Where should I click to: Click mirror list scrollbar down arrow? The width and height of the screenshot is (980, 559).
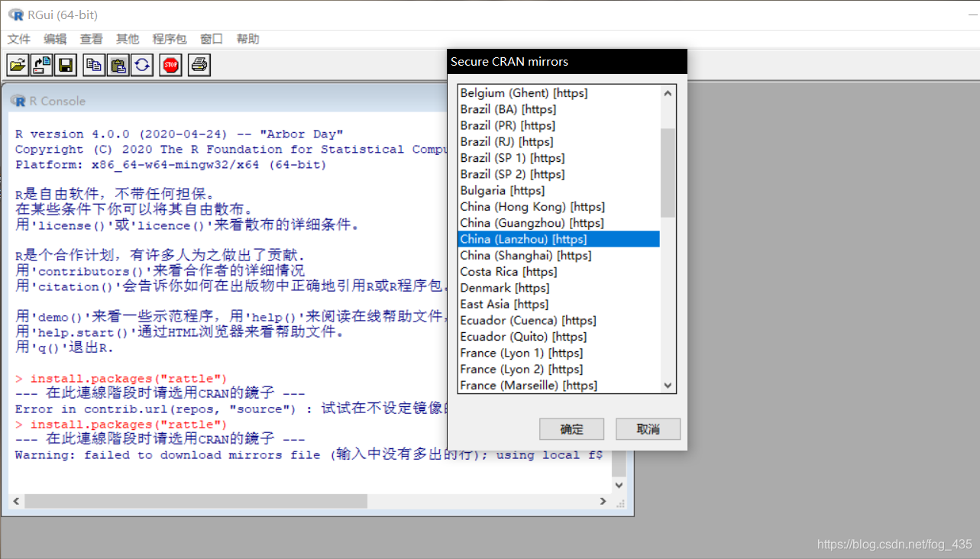point(668,386)
